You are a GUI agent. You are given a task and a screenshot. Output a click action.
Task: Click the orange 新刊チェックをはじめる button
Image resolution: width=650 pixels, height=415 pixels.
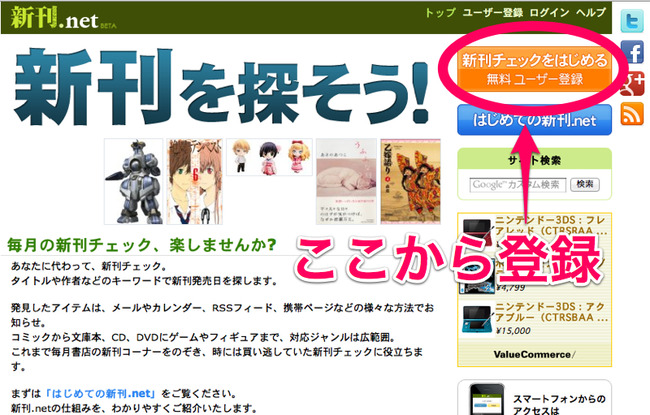coord(534,69)
